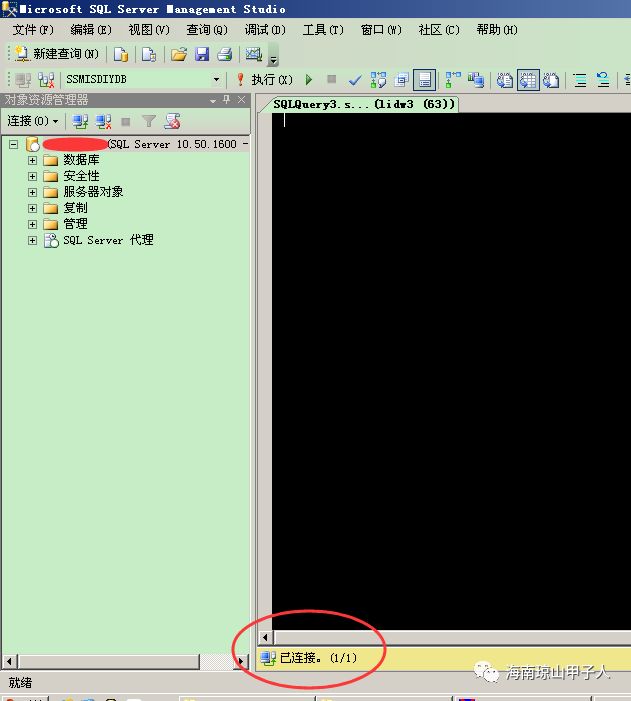
Task: Click the Connect query icon left of the Change Connection icon
Action: point(23,80)
